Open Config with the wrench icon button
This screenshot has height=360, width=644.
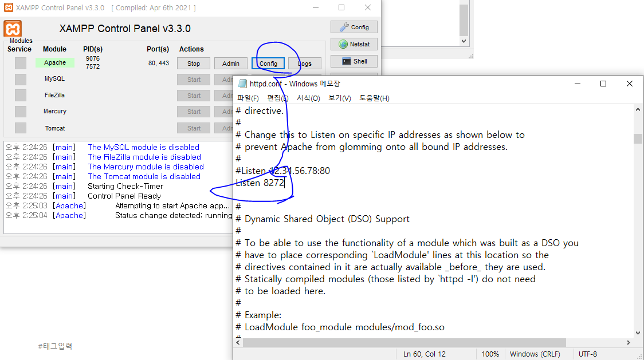tap(354, 27)
